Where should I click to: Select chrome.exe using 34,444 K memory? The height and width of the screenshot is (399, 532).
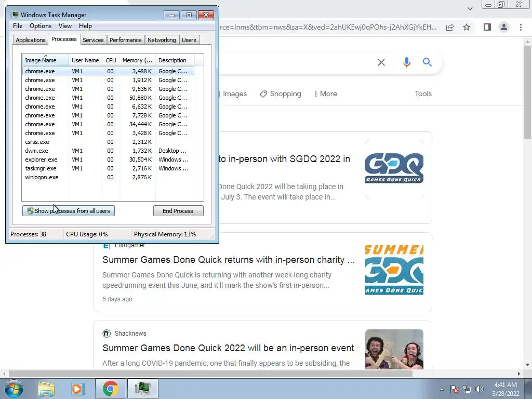[x=108, y=124]
